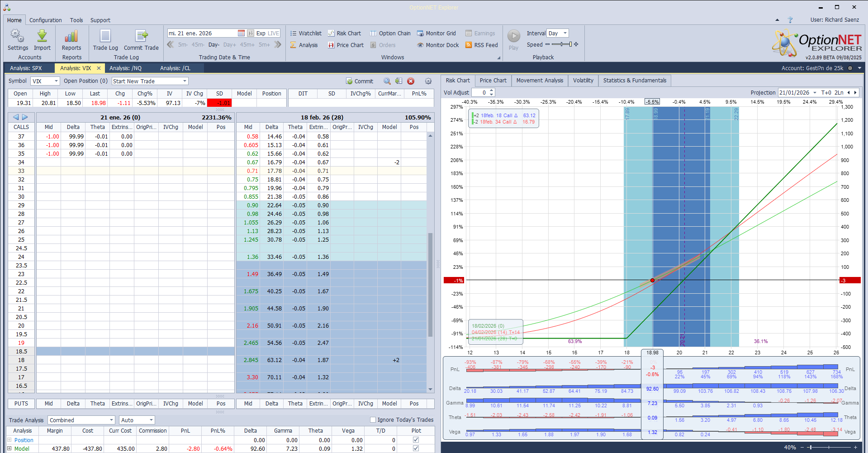Toggle Ignore Today's Trades checkbox

pyautogui.click(x=373, y=420)
